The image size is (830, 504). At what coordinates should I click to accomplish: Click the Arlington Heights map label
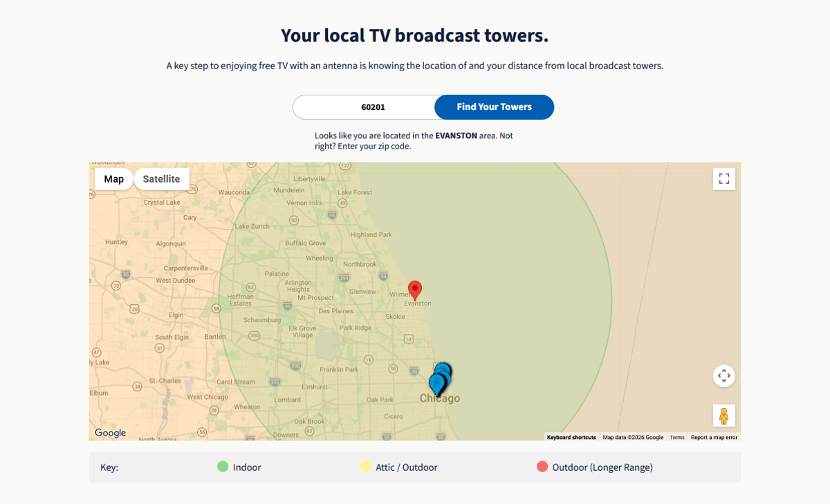299,286
